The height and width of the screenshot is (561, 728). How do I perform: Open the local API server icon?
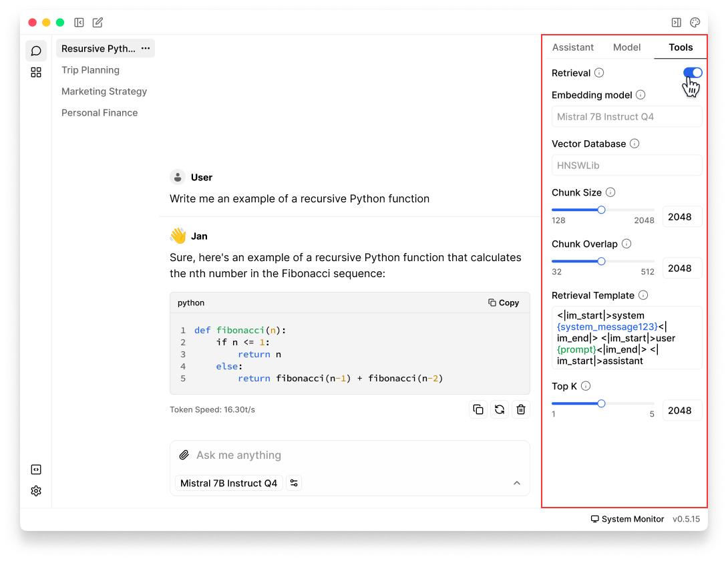36,470
